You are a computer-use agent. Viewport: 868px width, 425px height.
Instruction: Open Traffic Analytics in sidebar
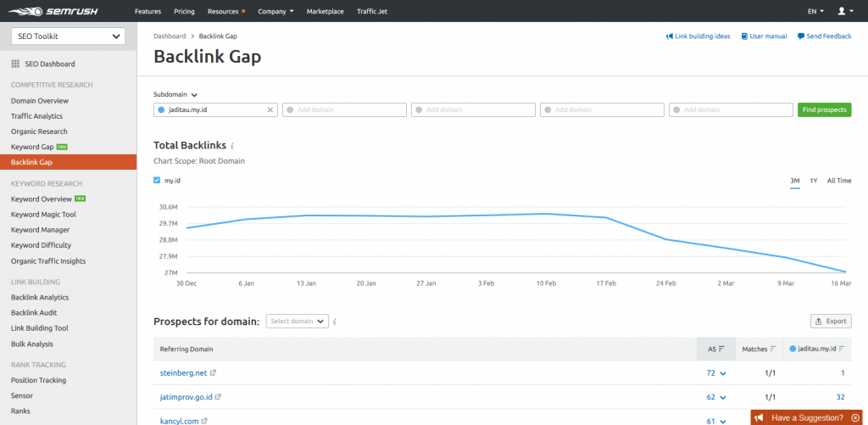[36, 116]
